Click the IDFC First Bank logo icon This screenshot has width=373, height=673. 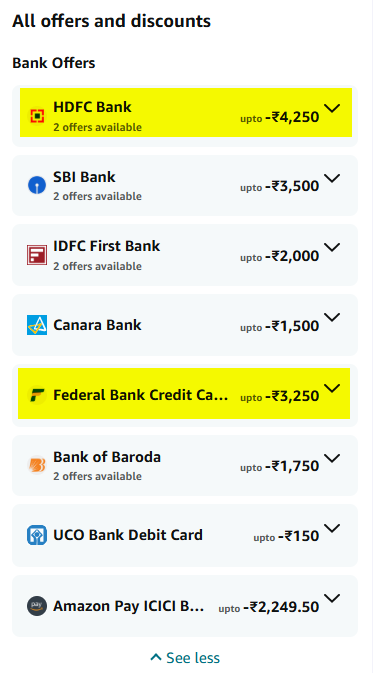point(37,255)
